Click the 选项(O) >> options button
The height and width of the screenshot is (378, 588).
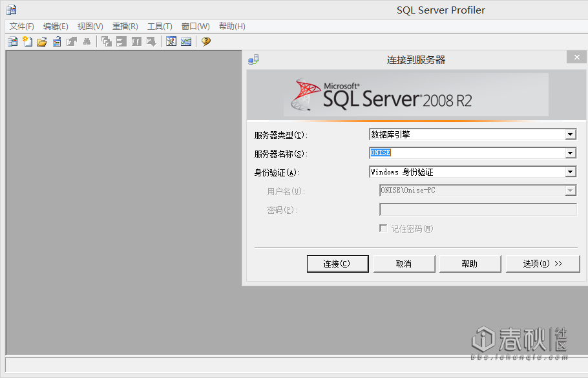[543, 264]
